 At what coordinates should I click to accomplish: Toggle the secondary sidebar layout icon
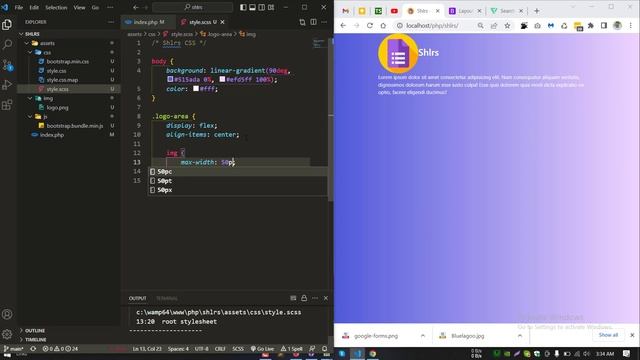[262, 7]
